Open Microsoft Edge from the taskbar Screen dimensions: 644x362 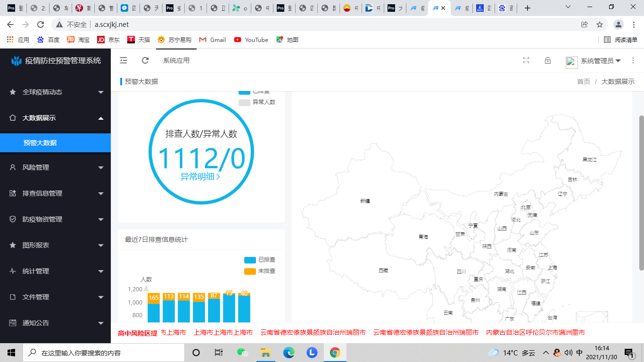289,353
